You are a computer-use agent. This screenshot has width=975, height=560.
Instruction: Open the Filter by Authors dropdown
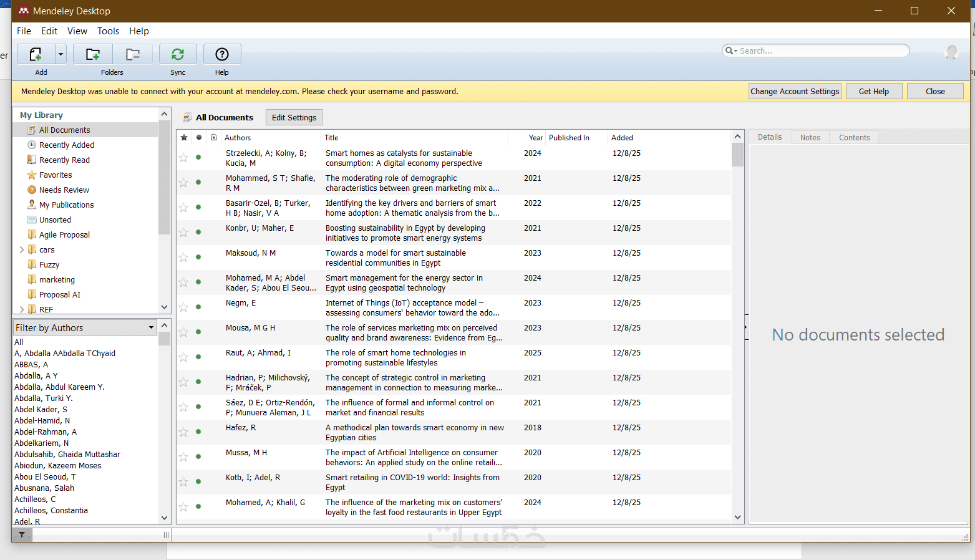[85, 327]
